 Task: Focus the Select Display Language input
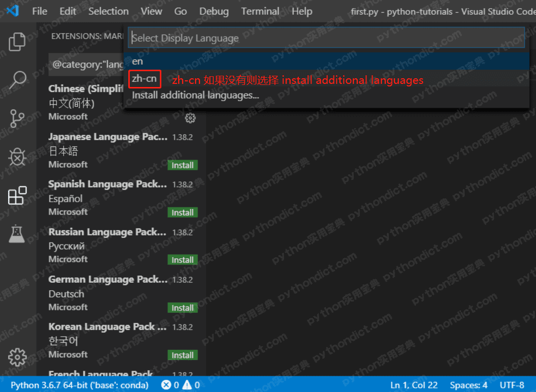tap(326, 38)
